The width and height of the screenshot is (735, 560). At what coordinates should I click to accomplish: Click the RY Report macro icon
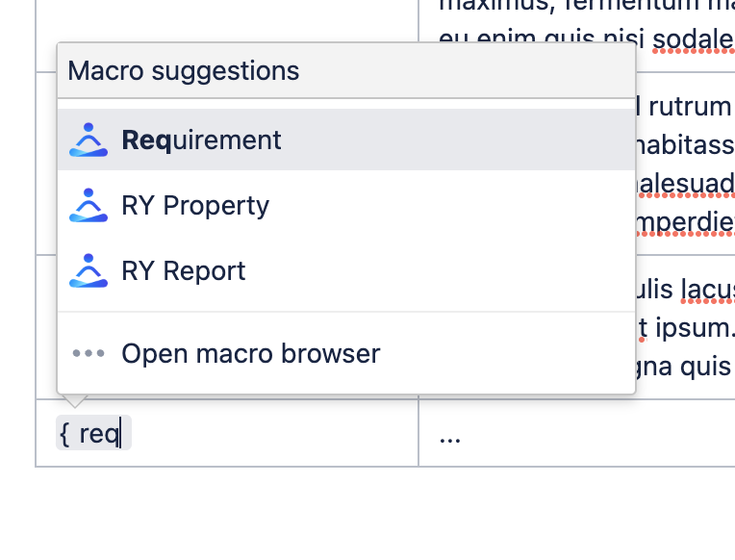(89, 271)
